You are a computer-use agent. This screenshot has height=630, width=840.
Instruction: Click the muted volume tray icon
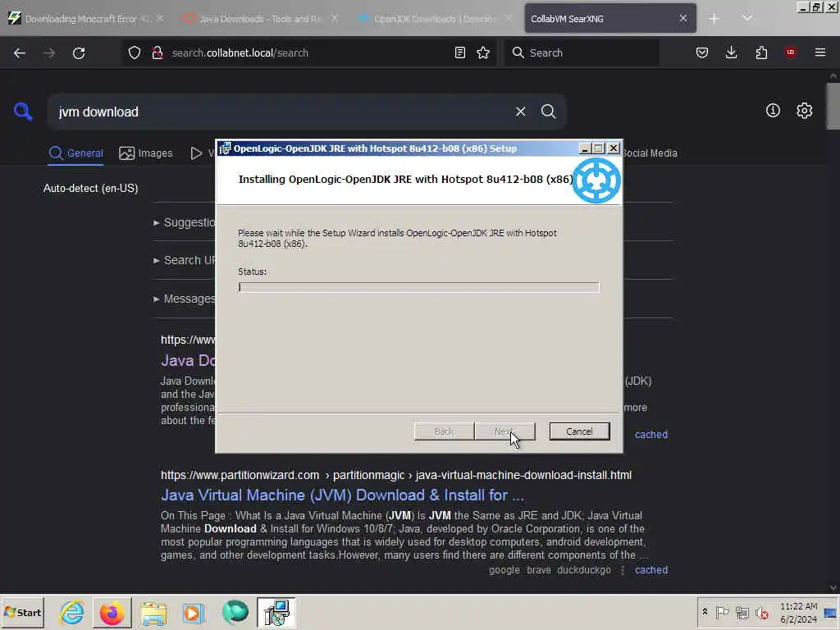pyautogui.click(x=761, y=612)
